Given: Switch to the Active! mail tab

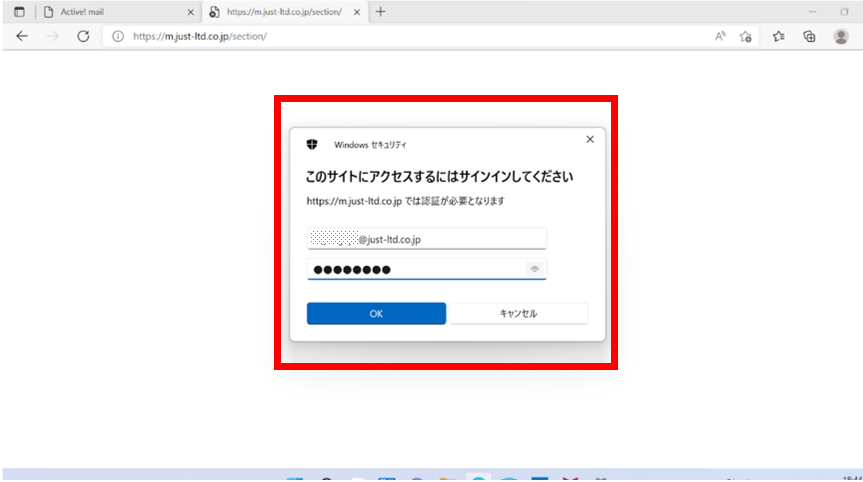Looking at the screenshot, I should point(118,12).
